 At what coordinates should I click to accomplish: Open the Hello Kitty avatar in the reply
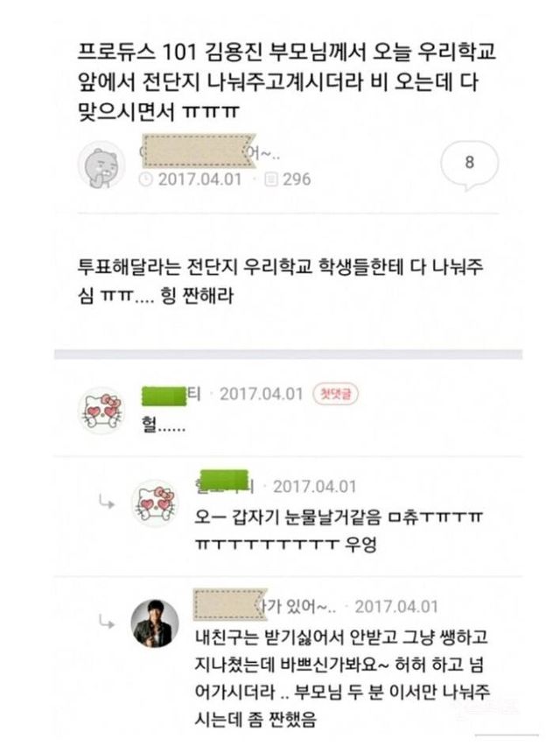(155, 503)
